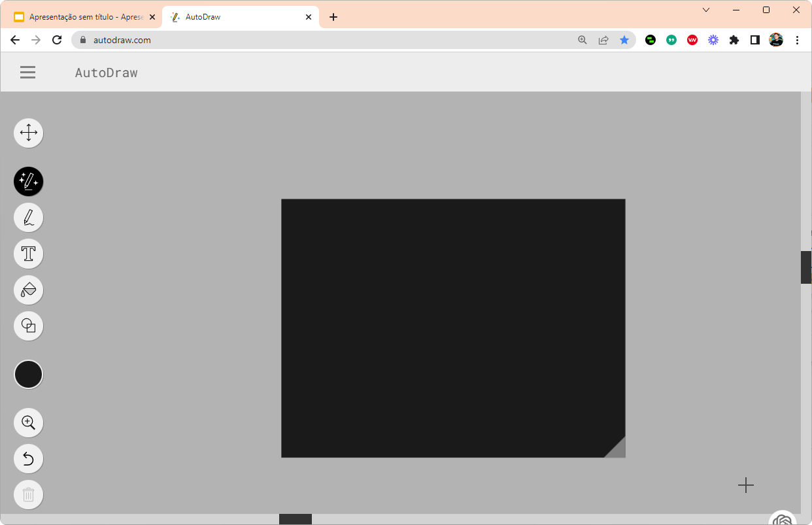Viewport: 812px width, 525px height.
Task: Click the horizontal scrollbar thumb
Action: point(296,519)
